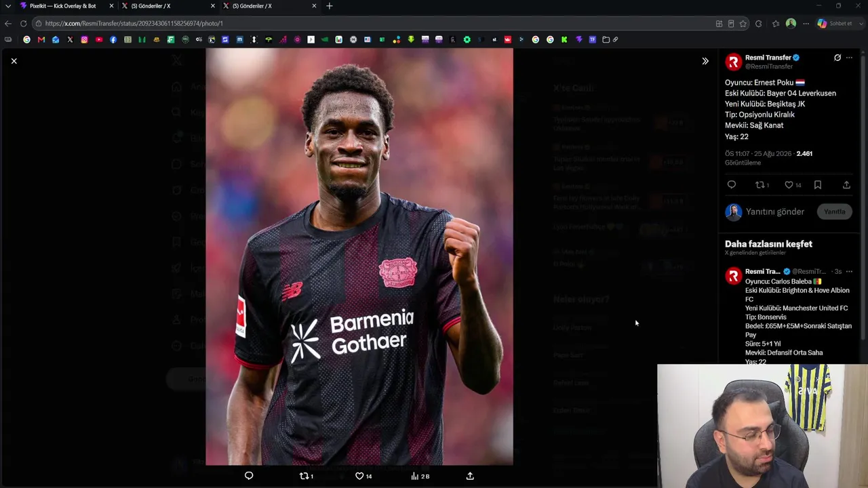Image resolution: width=868 pixels, height=488 pixels.
Task: Reply icon in the side panel post
Action: 731,185
